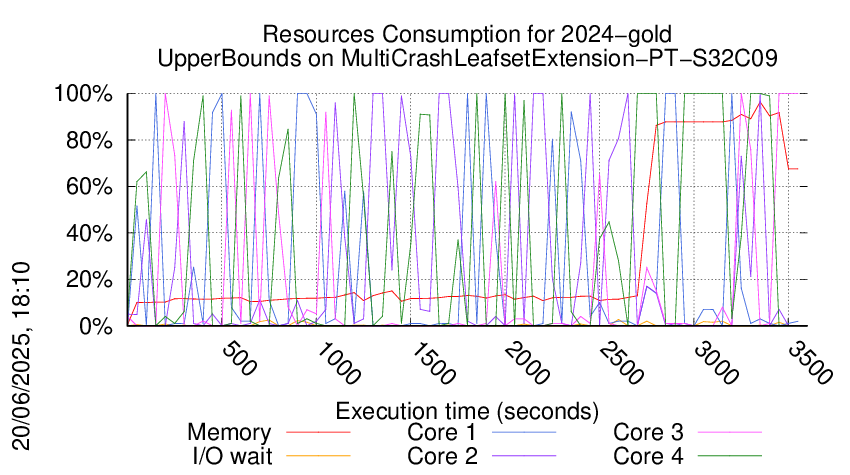Click the Core 4 legend label
This screenshot has height=475, width=850.
click(648, 457)
